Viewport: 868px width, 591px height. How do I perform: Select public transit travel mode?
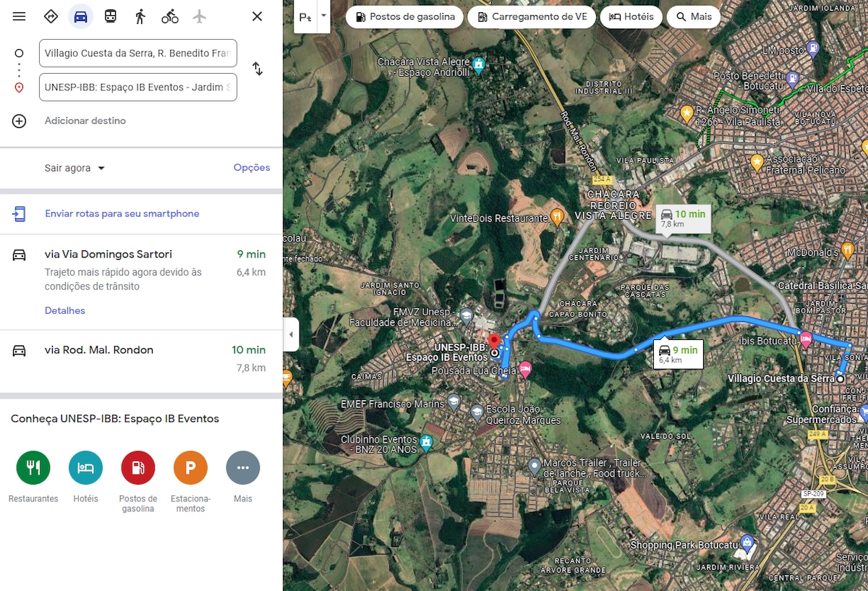[111, 16]
